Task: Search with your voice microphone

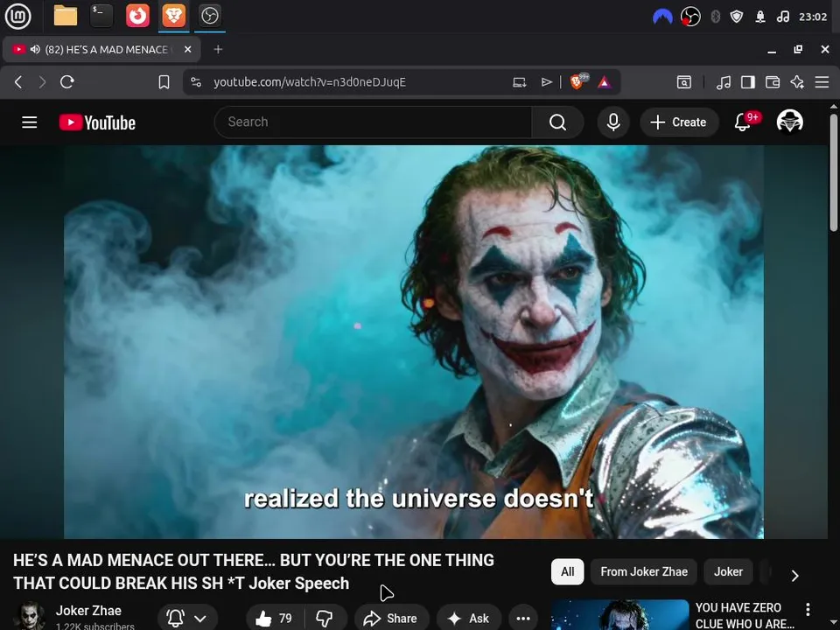Action: (613, 122)
